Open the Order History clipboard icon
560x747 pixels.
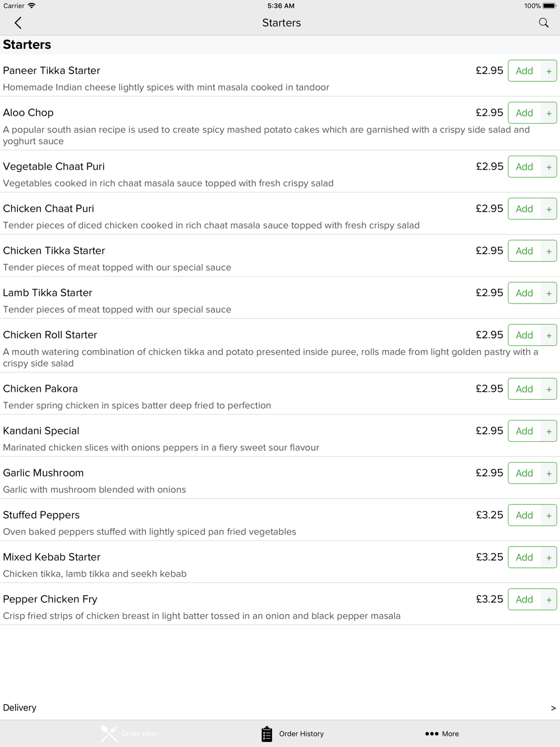267,734
